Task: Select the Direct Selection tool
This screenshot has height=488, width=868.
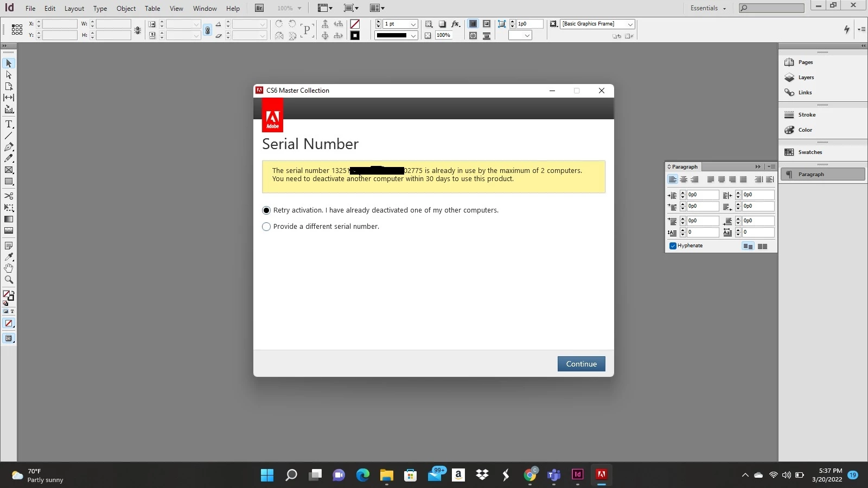Action: point(9,75)
